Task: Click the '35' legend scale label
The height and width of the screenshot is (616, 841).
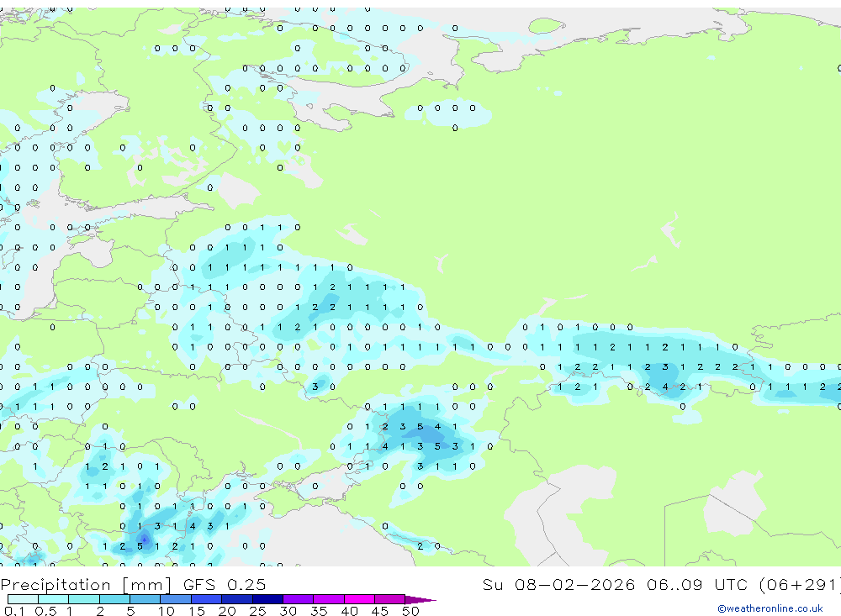Action: [319, 611]
